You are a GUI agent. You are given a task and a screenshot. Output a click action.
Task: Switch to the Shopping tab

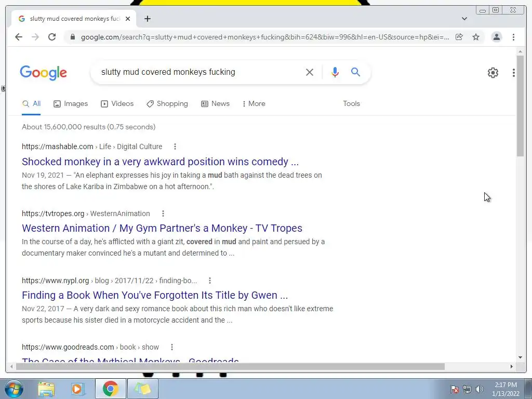click(x=167, y=103)
